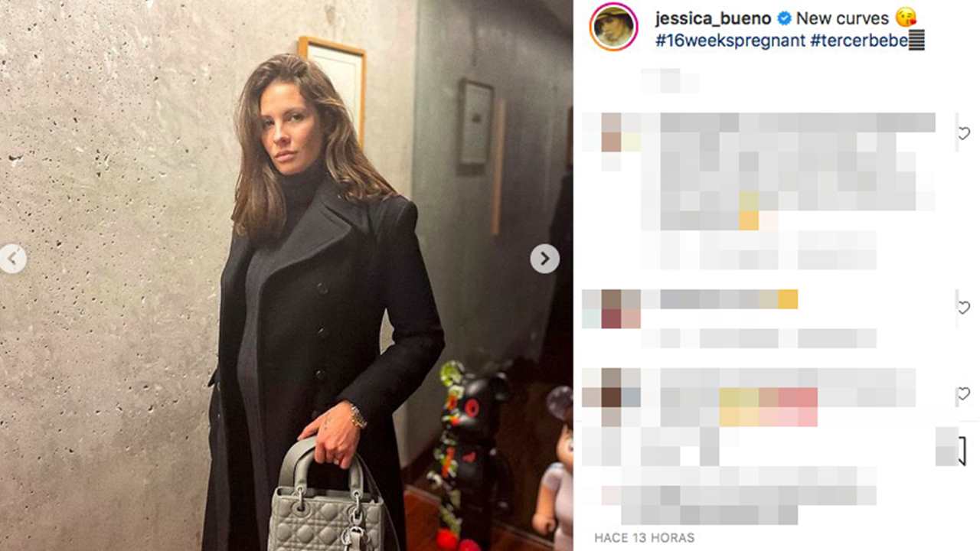Open the #16weekspregnant hashtag
Screen dimensions: 980x551
730,41
